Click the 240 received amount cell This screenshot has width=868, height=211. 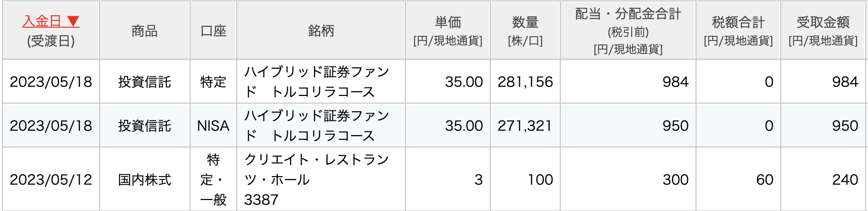tap(845, 179)
